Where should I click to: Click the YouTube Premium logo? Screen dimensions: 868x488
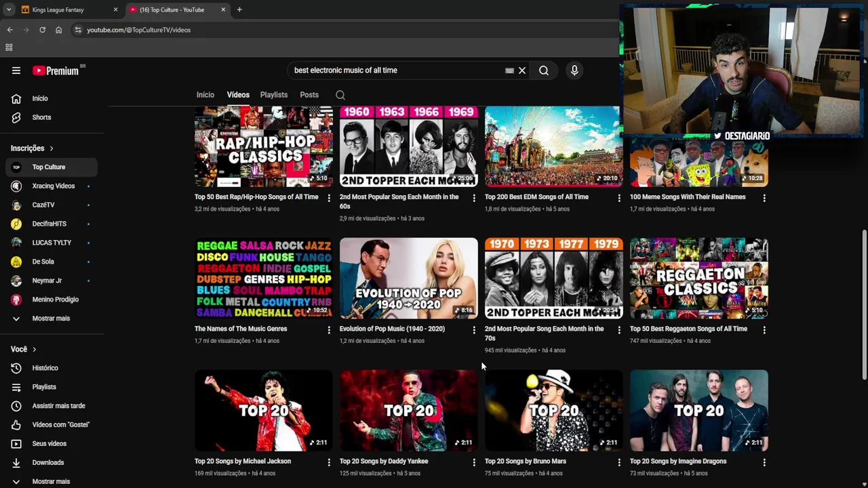point(56,70)
